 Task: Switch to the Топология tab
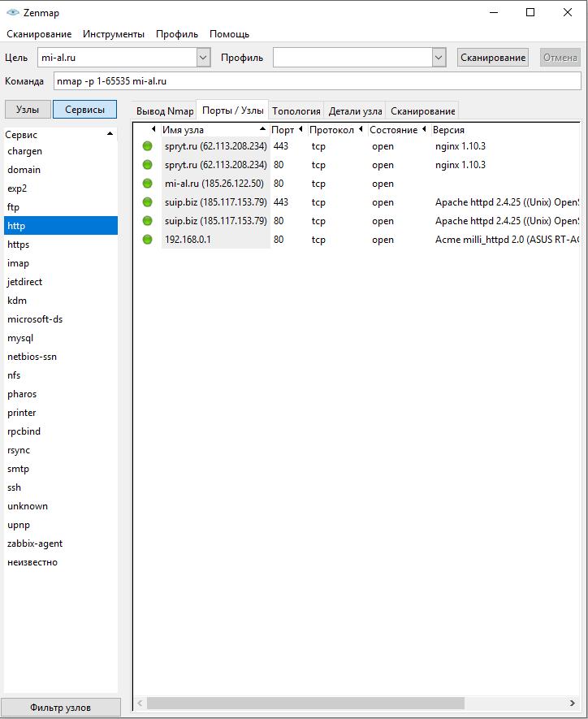pos(296,111)
